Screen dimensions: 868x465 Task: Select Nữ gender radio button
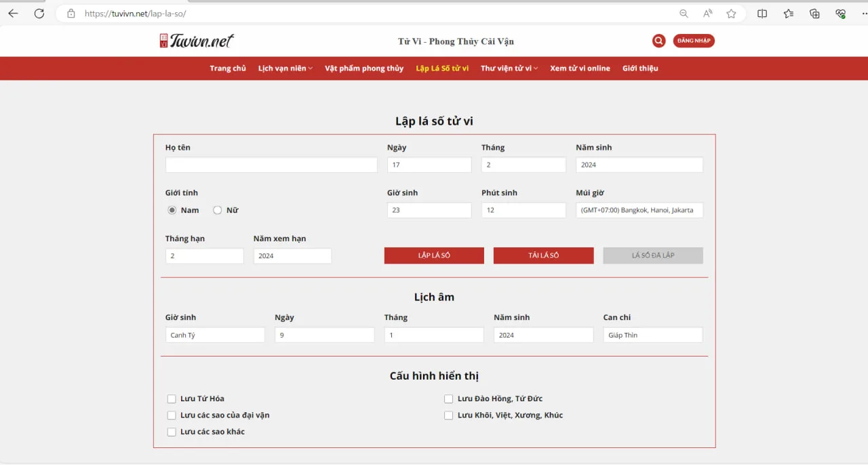(218, 210)
